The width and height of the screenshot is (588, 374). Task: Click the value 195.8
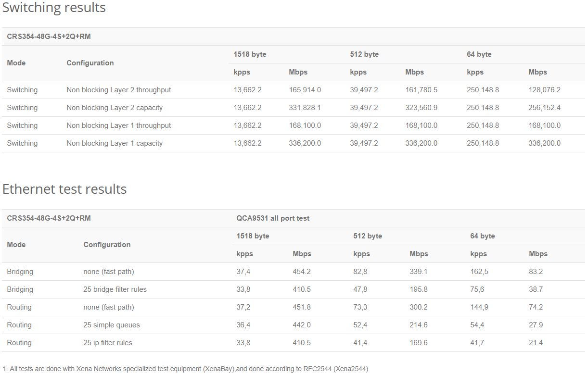[419, 289]
